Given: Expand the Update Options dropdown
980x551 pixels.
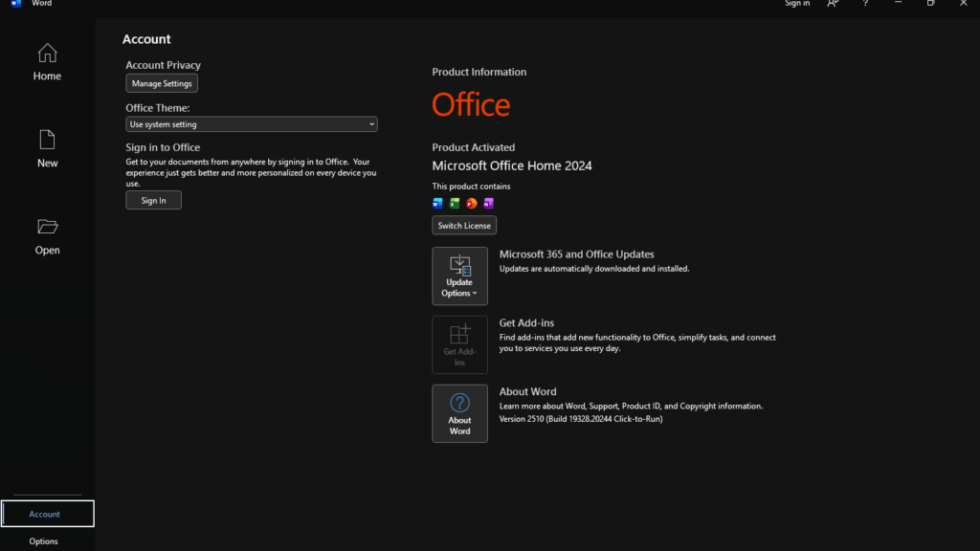Looking at the screenshot, I should pos(459,275).
